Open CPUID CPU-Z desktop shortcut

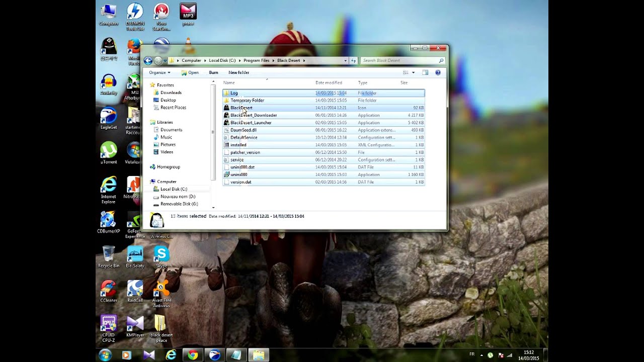coord(109,329)
